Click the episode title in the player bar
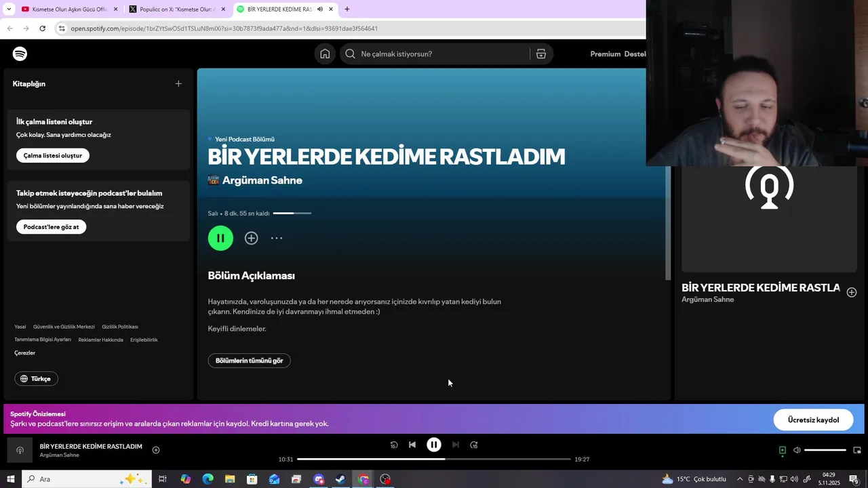Image resolution: width=868 pixels, height=488 pixels. tap(91, 446)
